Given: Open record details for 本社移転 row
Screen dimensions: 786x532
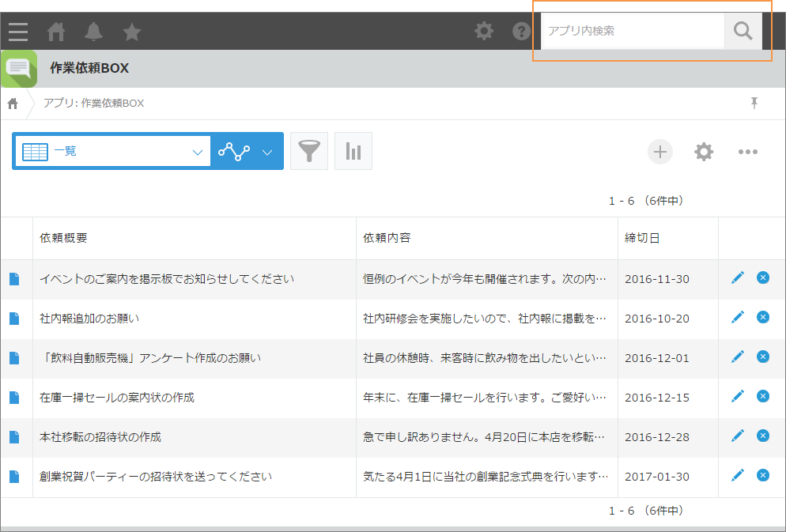Looking at the screenshot, I should [x=14, y=437].
